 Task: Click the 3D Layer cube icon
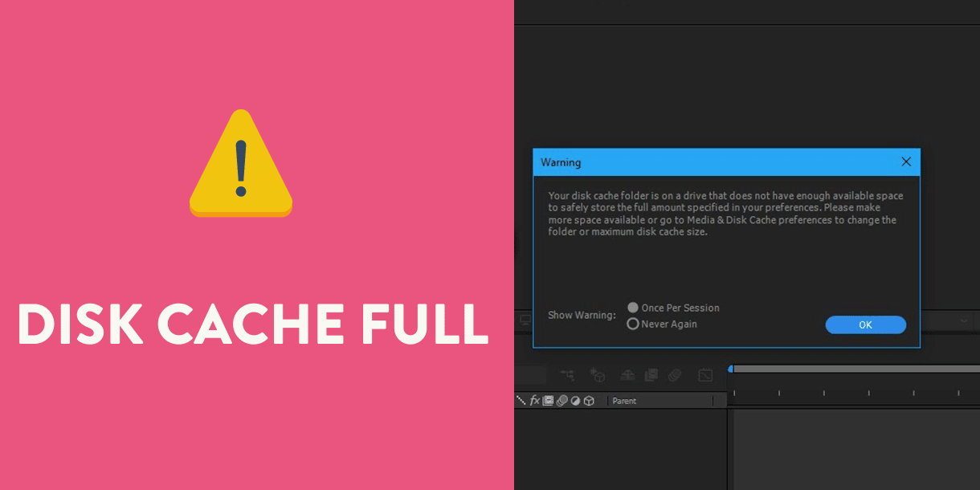[x=589, y=400]
